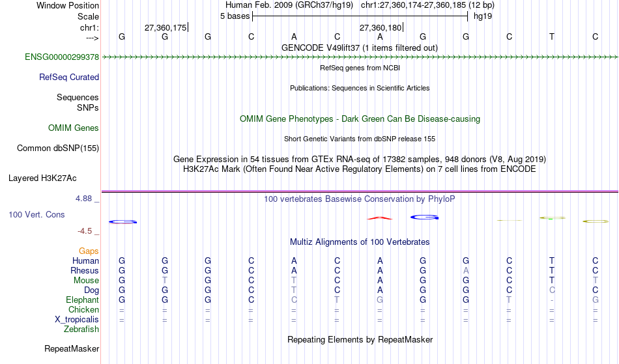Click the OMIM Gene Phenotypes track title
Image resolution: width=619 pixels, height=364 pixels.
click(360, 119)
